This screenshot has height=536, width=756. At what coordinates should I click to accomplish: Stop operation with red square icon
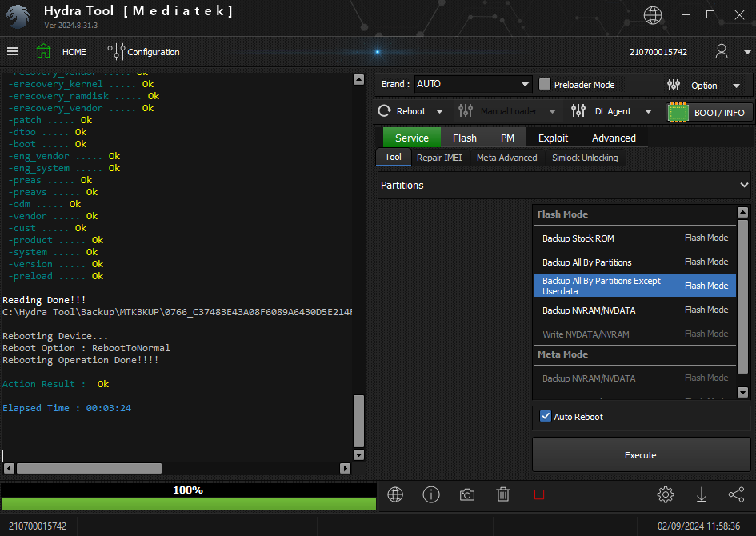[539, 495]
